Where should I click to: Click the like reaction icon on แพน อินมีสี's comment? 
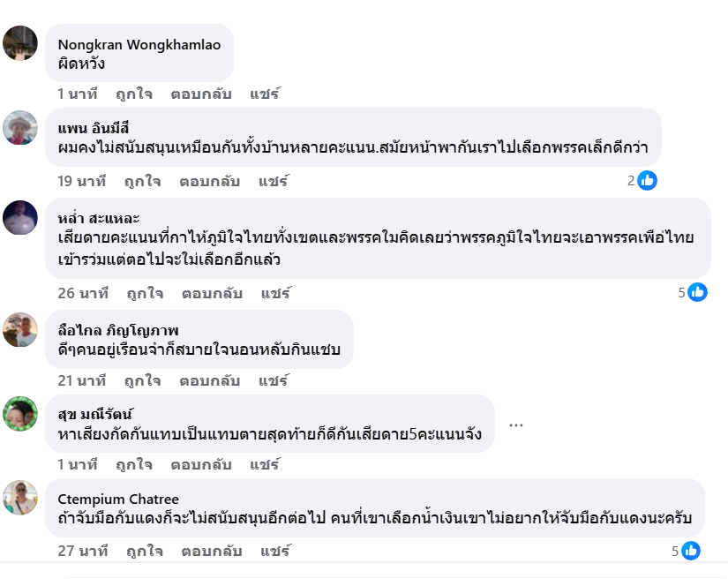[x=647, y=180]
